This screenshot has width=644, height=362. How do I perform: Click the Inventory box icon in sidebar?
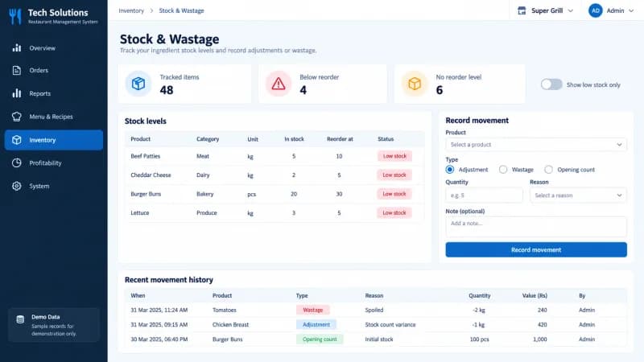tap(17, 140)
